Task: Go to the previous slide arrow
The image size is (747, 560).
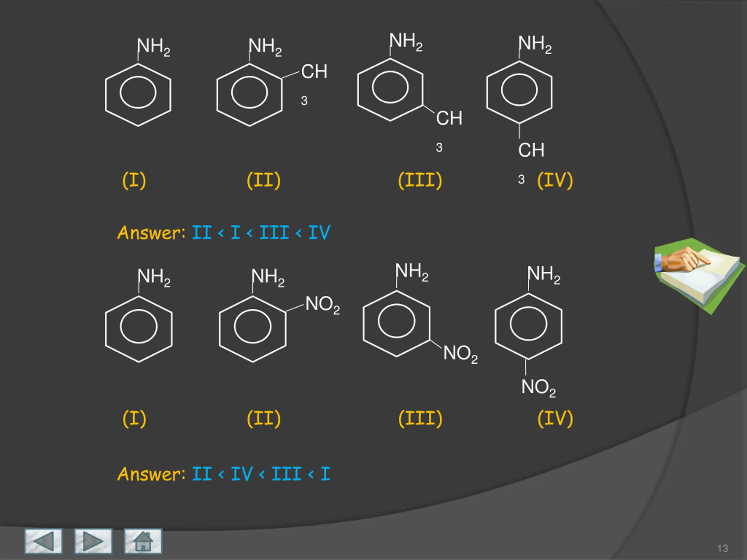Action: [43, 541]
